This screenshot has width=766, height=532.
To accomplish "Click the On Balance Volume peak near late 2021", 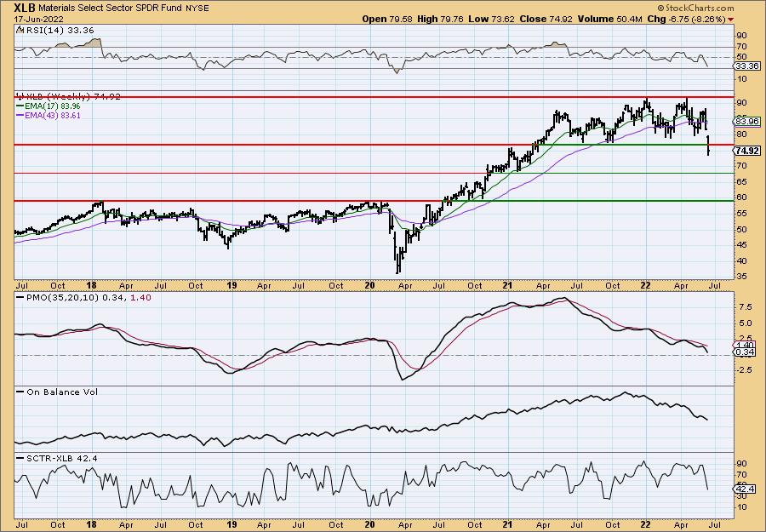I will pyautogui.click(x=625, y=392).
